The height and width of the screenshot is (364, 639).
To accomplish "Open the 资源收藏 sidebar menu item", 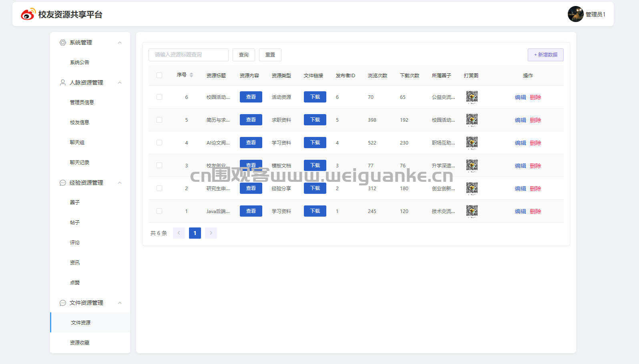I will pos(80,343).
